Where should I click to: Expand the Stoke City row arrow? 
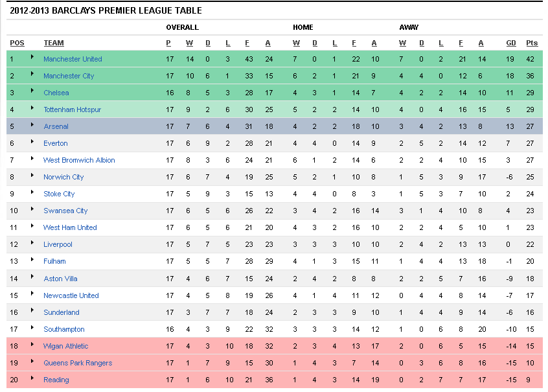tap(32, 192)
